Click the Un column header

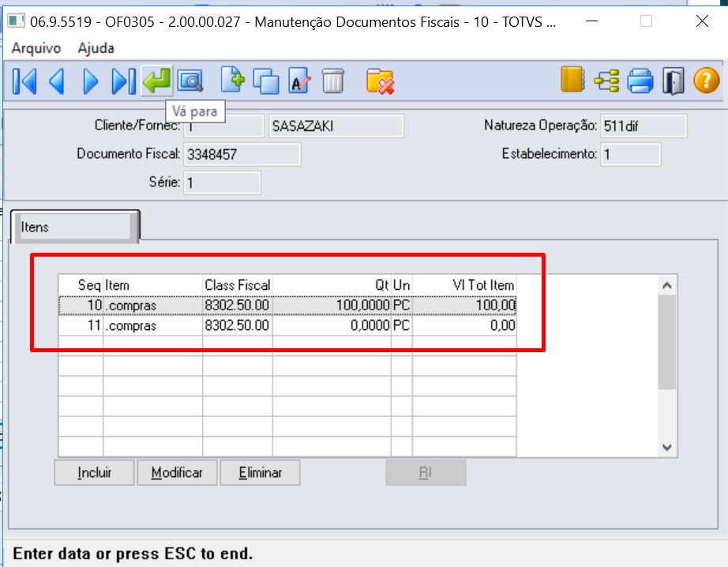coord(402,284)
